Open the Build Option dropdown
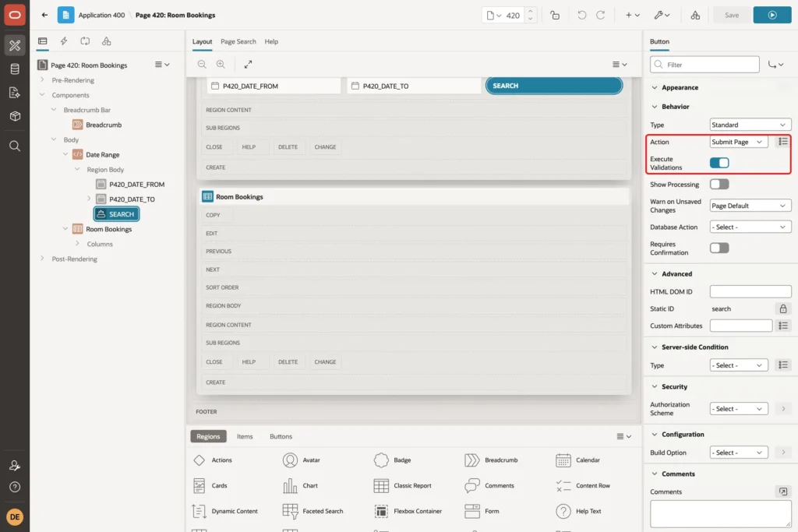 (739, 452)
